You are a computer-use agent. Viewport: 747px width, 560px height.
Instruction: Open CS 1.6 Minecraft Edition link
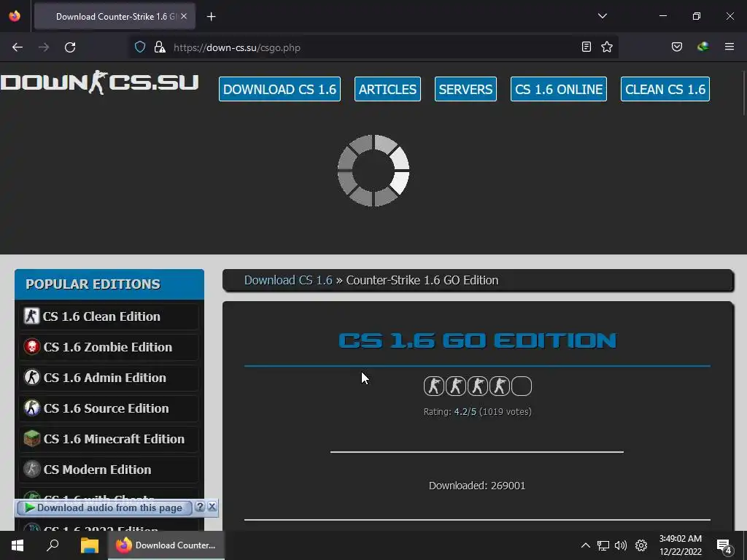pyautogui.click(x=109, y=439)
